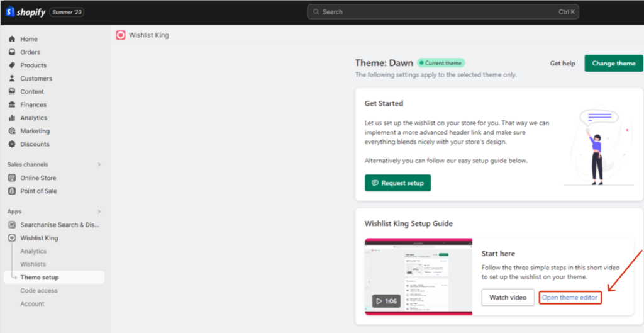This screenshot has height=333, width=644.
Task: Click the Finances bank icon
Action: tap(12, 105)
